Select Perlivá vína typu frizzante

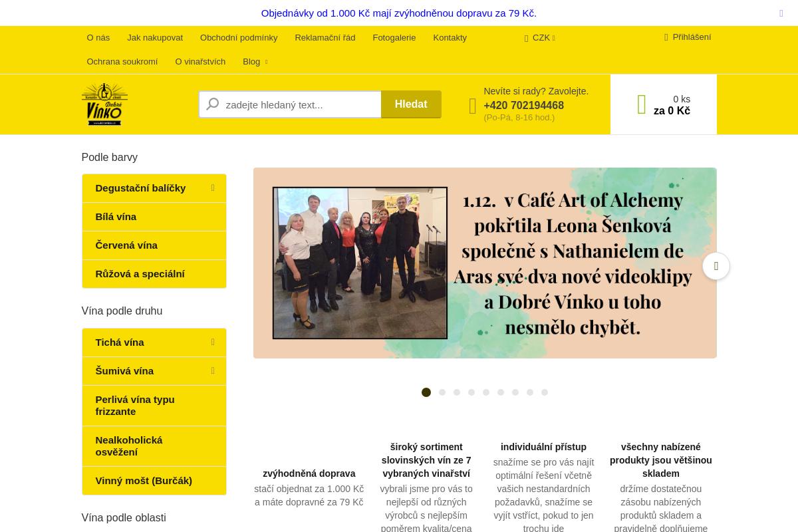pos(154,406)
